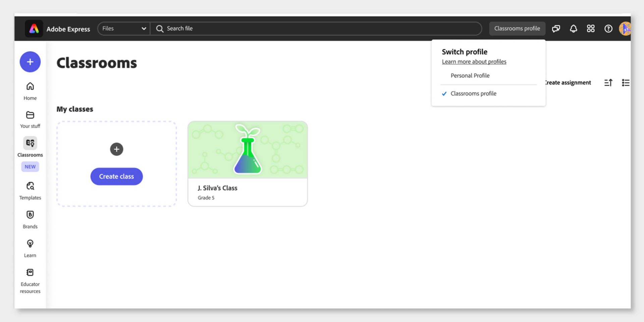Click the J. Silva's Class title text
Screen dimensions: 644x322
pyautogui.click(x=217, y=188)
